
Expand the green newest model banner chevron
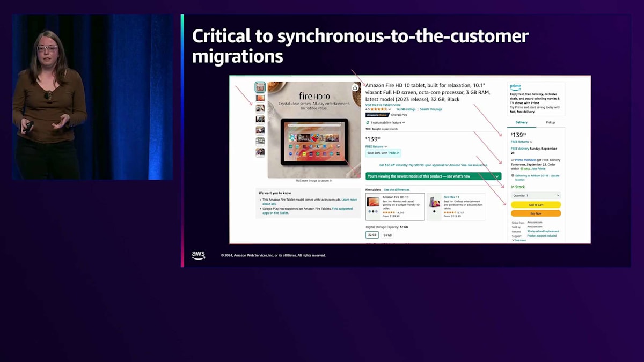(497, 176)
